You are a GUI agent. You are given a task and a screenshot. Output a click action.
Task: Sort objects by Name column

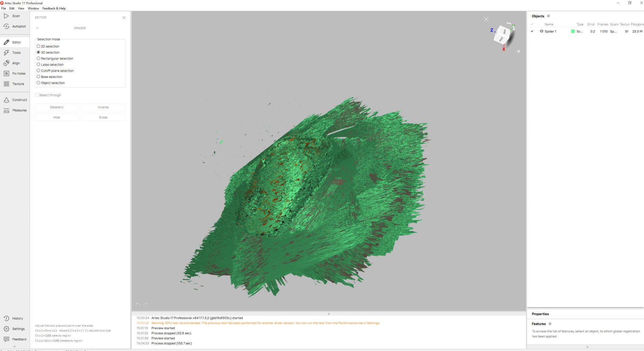(x=549, y=24)
